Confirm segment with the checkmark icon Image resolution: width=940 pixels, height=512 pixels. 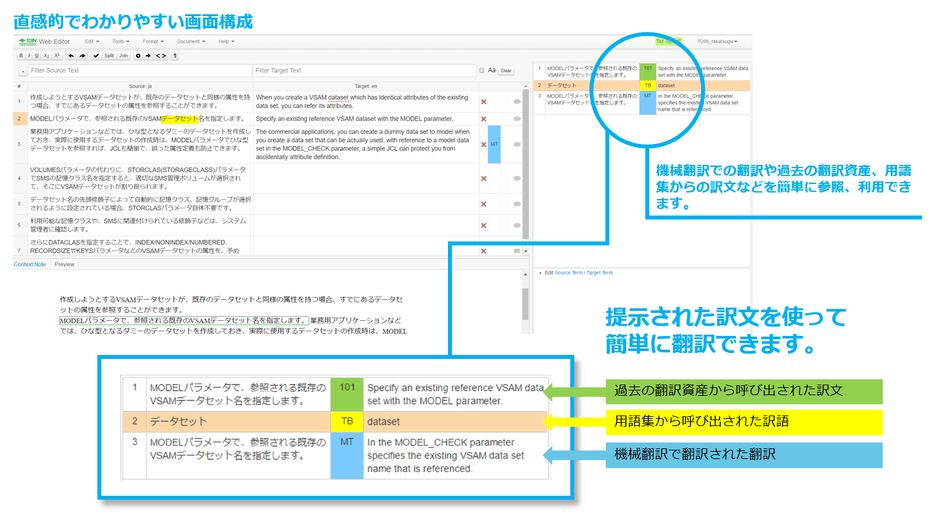click(x=95, y=56)
